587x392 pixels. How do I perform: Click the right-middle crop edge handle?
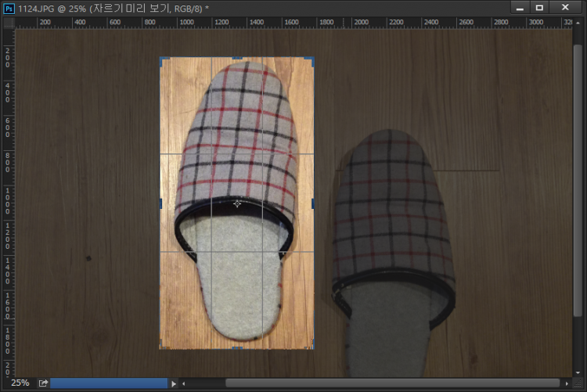click(x=313, y=203)
